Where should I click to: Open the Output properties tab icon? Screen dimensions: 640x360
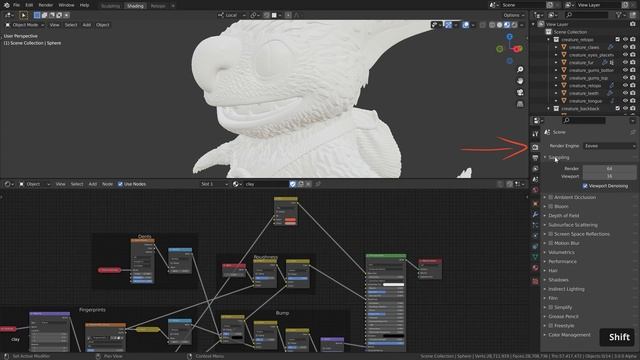[x=535, y=158]
